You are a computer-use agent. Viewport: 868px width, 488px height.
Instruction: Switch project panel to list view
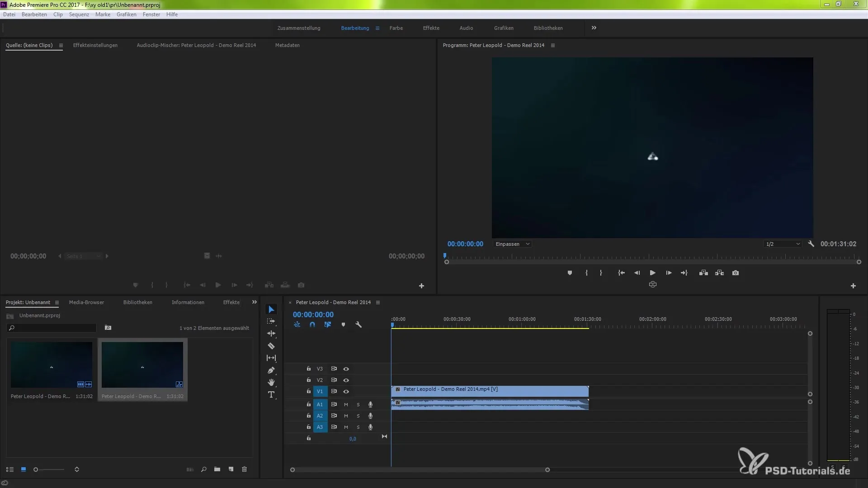click(10, 469)
